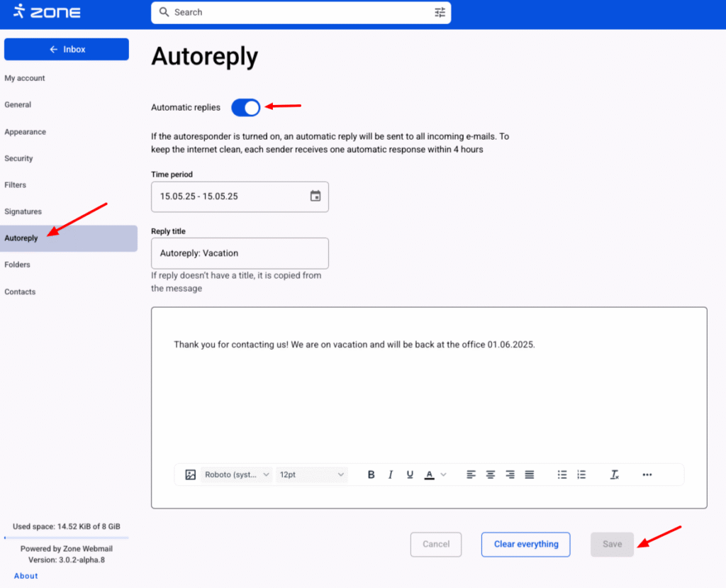Image resolution: width=726 pixels, height=588 pixels.
Task: Click the Reply title input field
Action: [x=240, y=253]
